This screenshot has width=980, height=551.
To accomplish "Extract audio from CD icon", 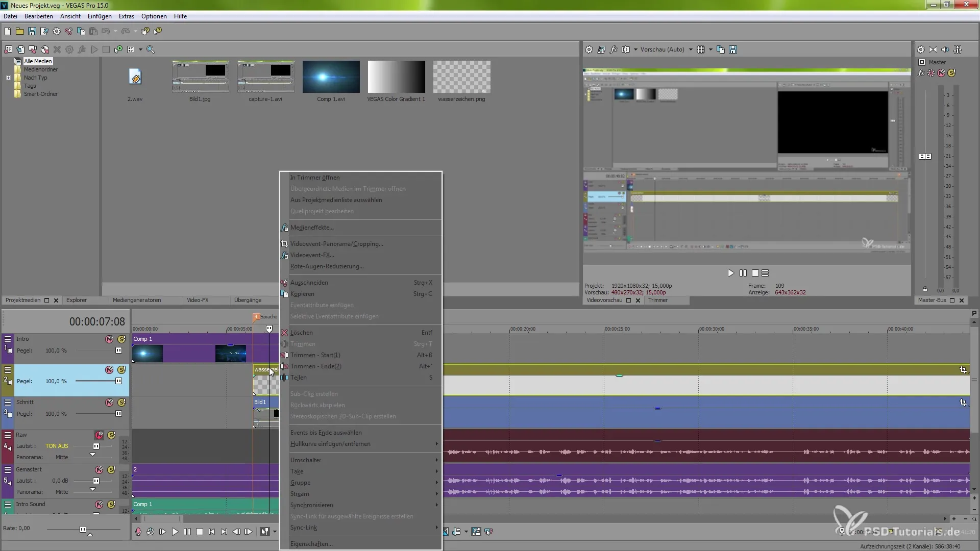I will 45,49.
